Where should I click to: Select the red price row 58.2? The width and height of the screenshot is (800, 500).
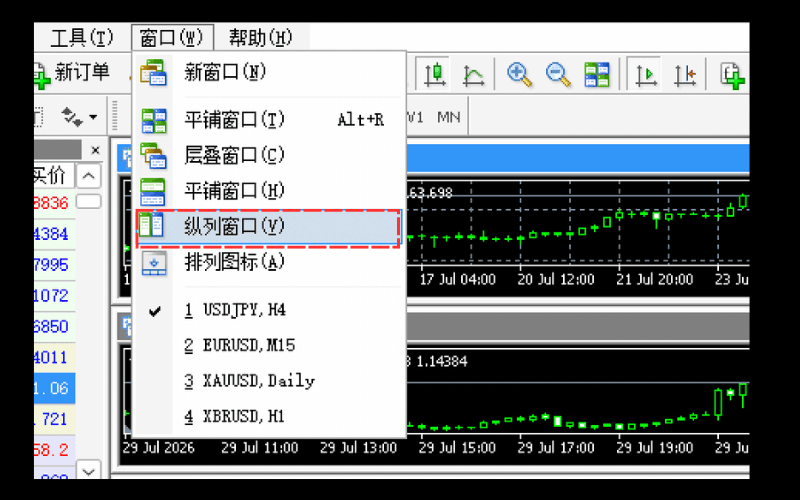55,450
